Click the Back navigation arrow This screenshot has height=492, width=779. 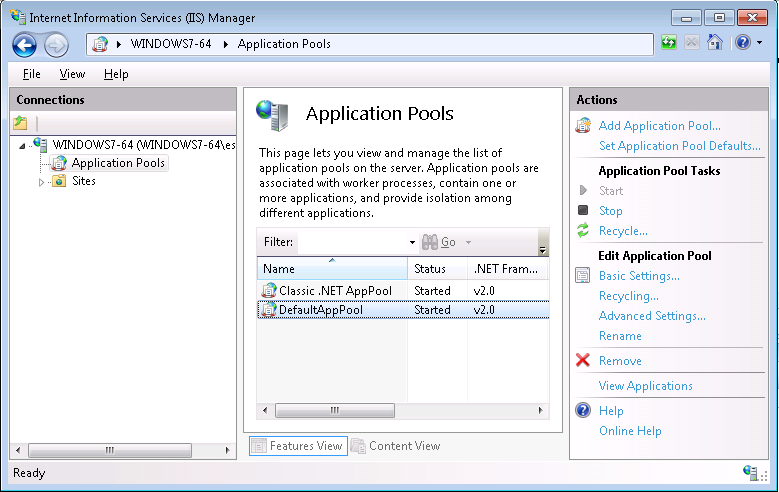(24, 45)
